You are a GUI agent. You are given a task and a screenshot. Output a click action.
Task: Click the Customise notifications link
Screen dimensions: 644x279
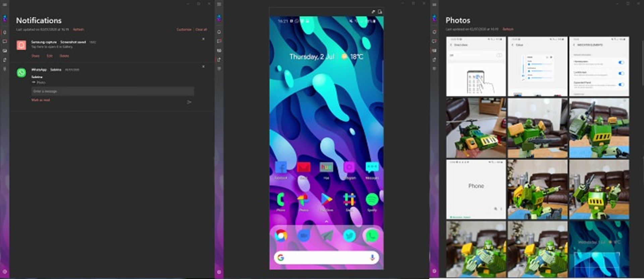tap(184, 30)
